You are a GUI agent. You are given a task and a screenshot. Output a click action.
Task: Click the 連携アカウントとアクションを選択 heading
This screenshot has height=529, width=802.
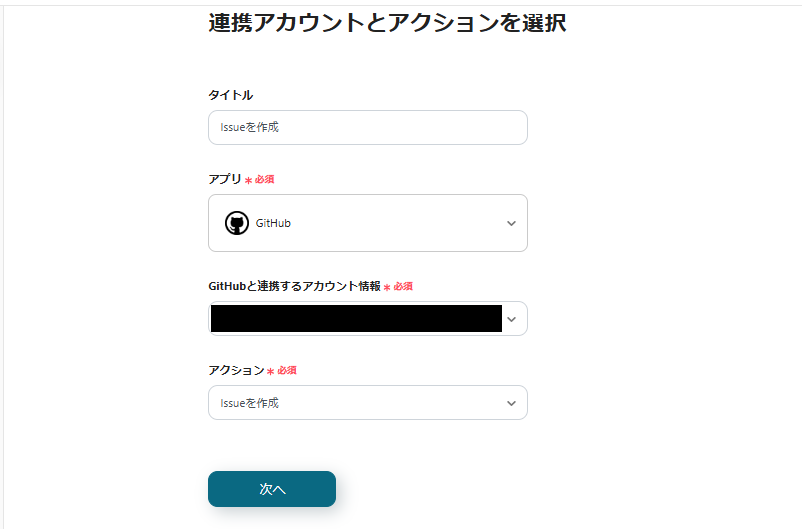387,24
